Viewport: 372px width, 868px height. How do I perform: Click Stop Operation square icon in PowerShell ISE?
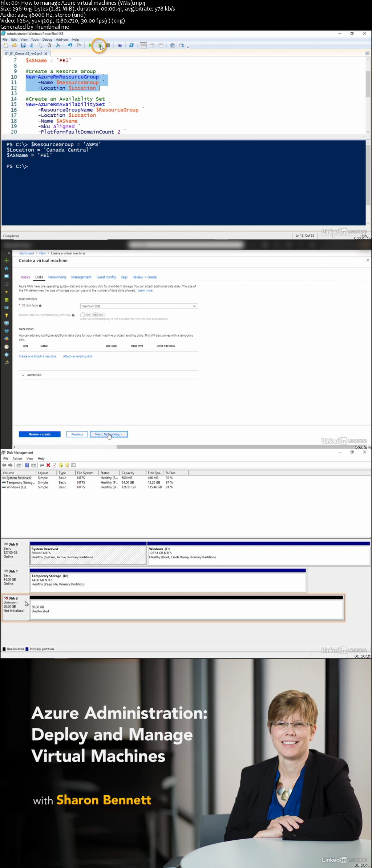108,45
